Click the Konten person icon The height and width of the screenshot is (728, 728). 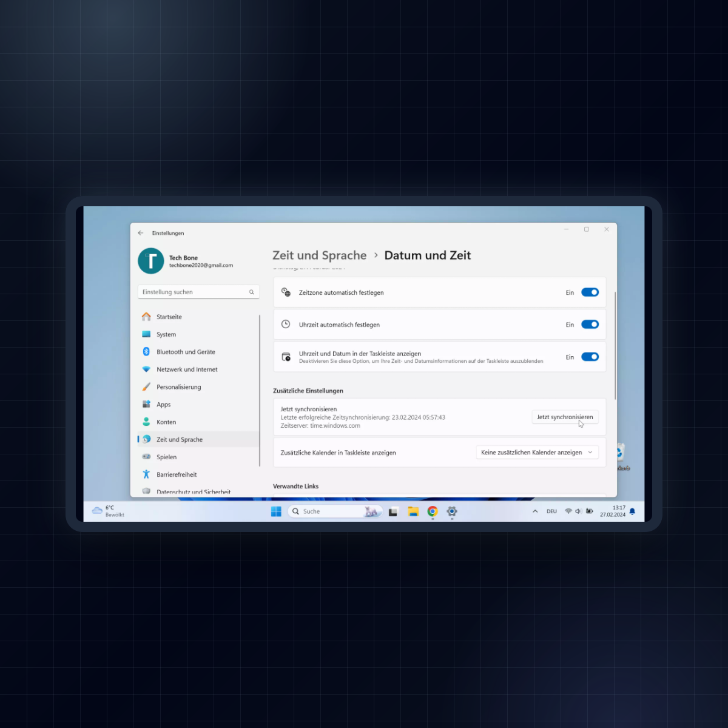146,422
